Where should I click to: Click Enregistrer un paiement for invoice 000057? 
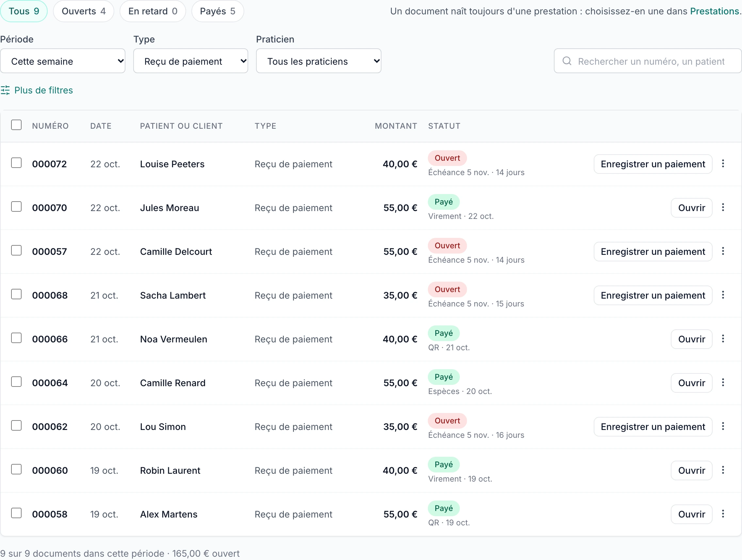[653, 252]
